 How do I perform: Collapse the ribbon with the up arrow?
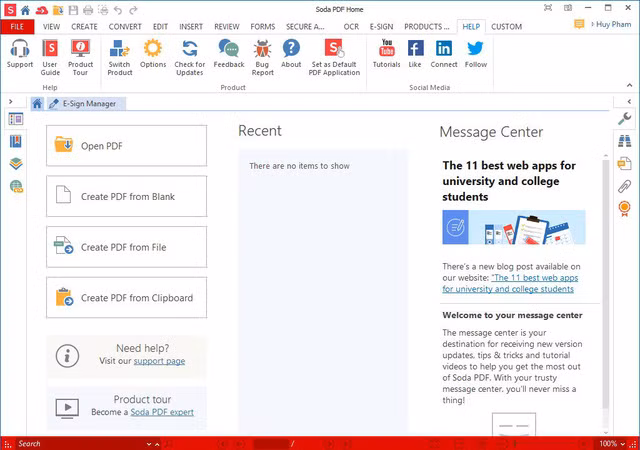[x=629, y=85]
